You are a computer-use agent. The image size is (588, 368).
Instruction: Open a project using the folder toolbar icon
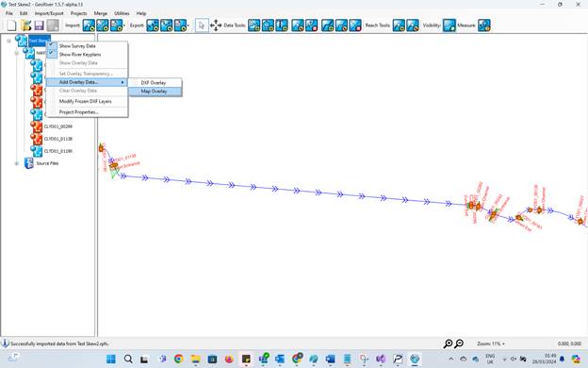(x=25, y=25)
